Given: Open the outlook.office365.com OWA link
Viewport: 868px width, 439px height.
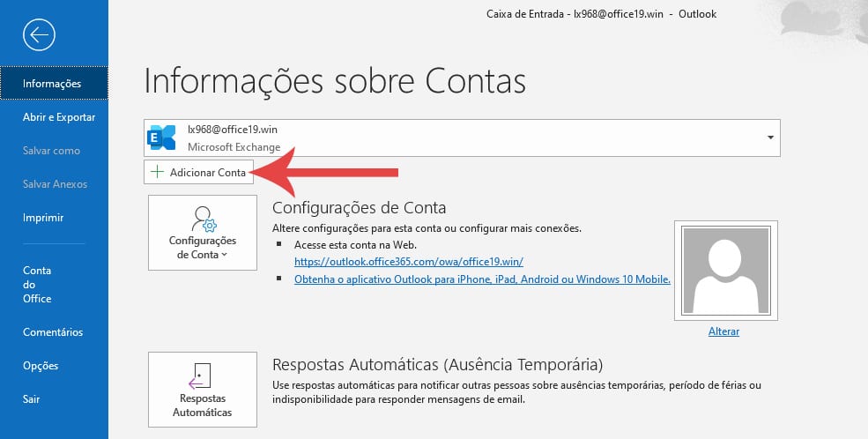Looking at the screenshot, I should (x=409, y=262).
